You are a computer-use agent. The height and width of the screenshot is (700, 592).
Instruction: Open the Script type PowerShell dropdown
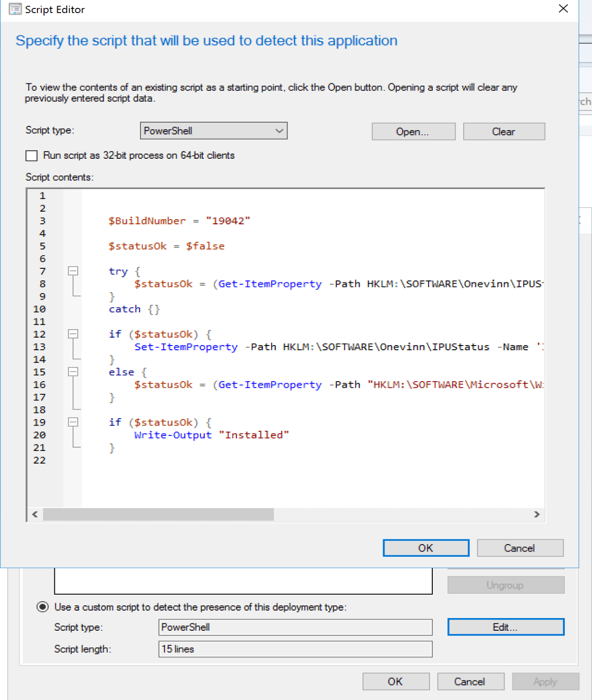click(214, 131)
